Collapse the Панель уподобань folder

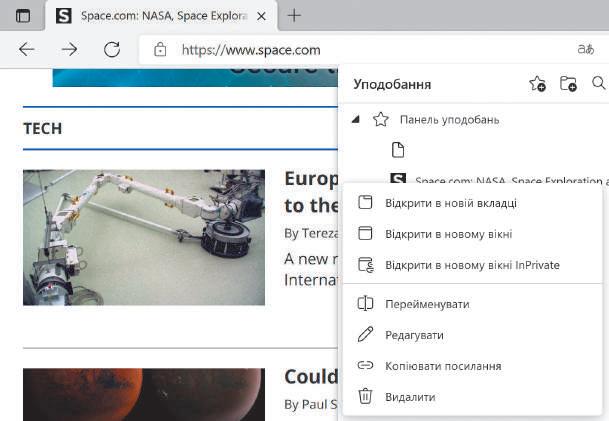[x=355, y=120]
